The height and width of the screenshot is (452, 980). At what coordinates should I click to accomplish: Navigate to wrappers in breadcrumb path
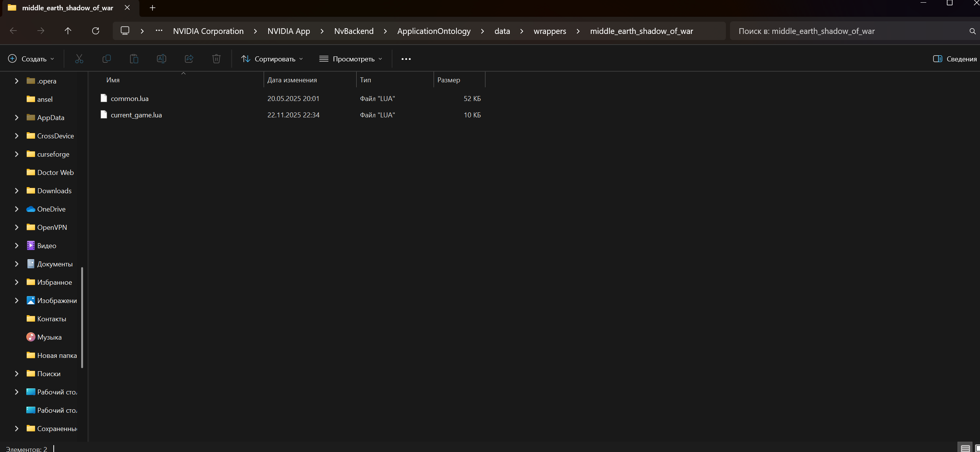pyautogui.click(x=549, y=31)
